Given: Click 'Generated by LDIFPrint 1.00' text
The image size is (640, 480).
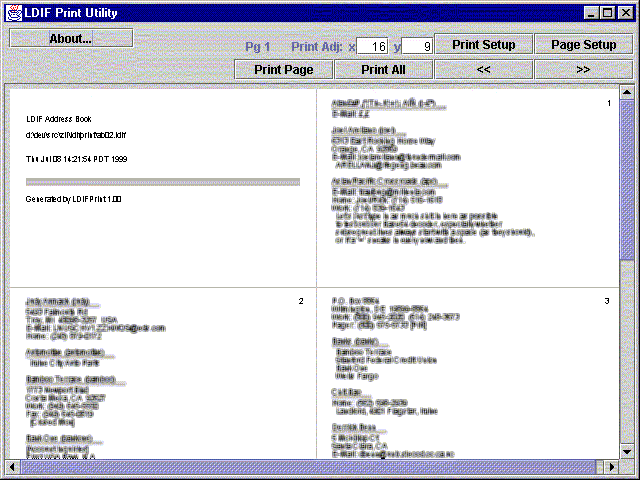Looking at the screenshot, I should (x=73, y=199).
